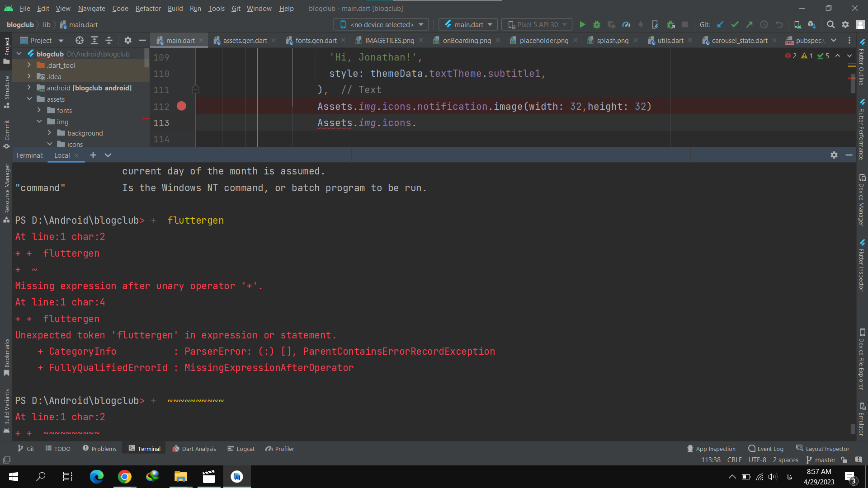Click the Settings gear in terminal
The height and width of the screenshot is (488, 868).
834,155
